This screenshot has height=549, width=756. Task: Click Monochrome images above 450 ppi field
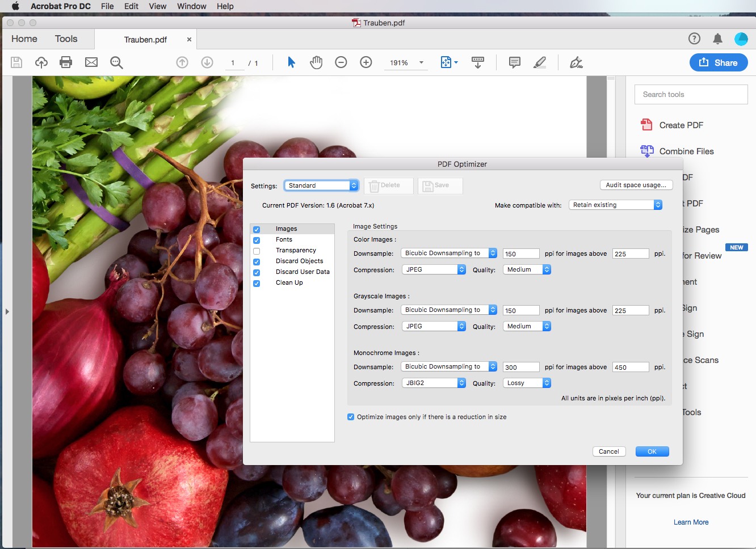pyautogui.click(x=631, y=367)
